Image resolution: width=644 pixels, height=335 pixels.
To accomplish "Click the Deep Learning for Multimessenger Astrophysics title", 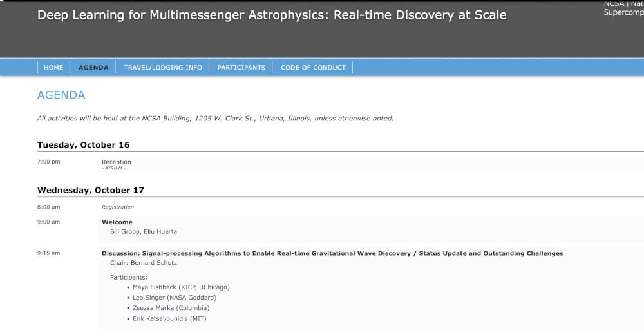I will [272, 15].
